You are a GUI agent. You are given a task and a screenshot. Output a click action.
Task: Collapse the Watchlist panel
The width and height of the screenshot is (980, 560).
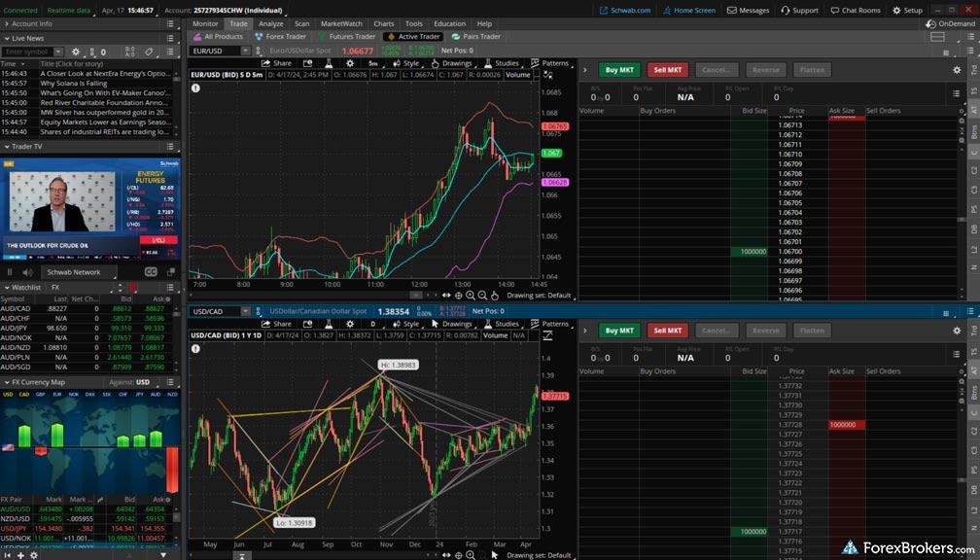click(x=6, y=287)
